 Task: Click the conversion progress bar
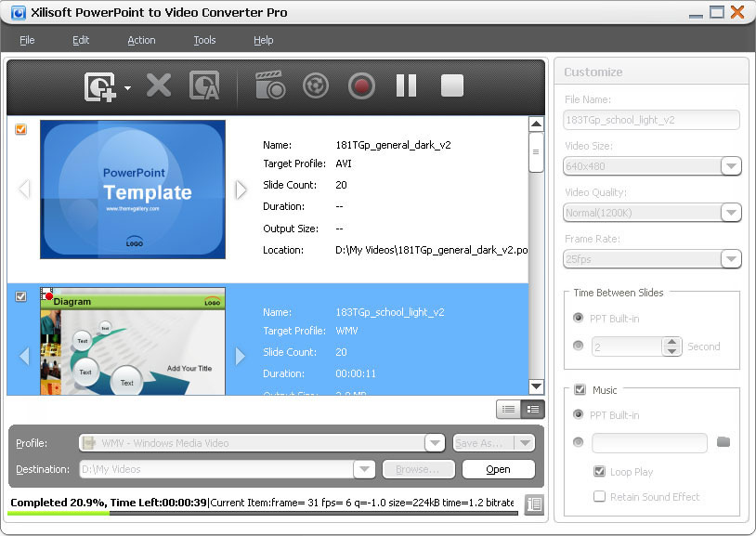click(260, 513)
